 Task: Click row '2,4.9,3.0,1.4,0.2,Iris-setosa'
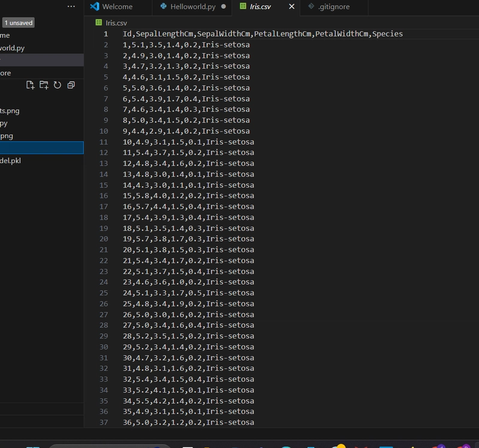point(186,56)
